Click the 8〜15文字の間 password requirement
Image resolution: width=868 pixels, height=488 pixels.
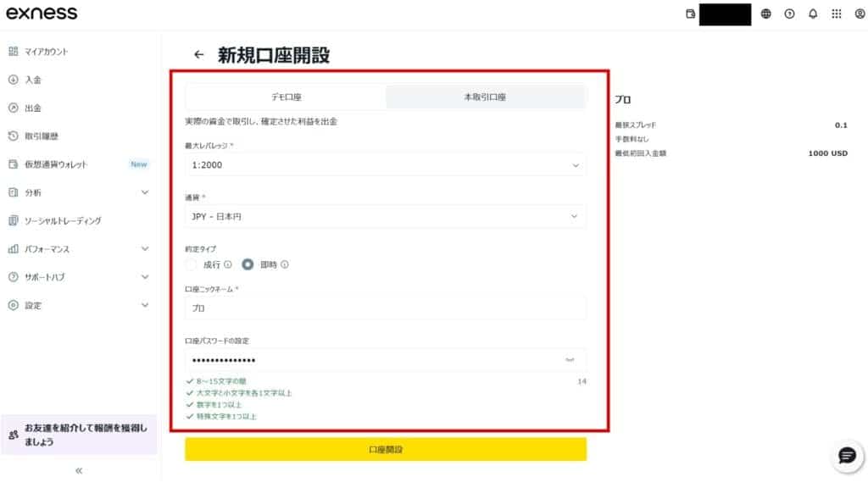pos(221,381)
